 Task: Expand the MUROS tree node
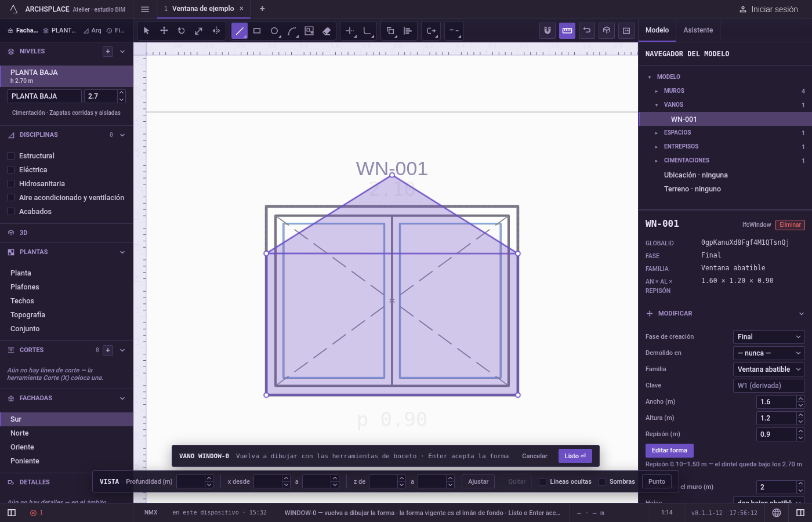pos(657,91)
